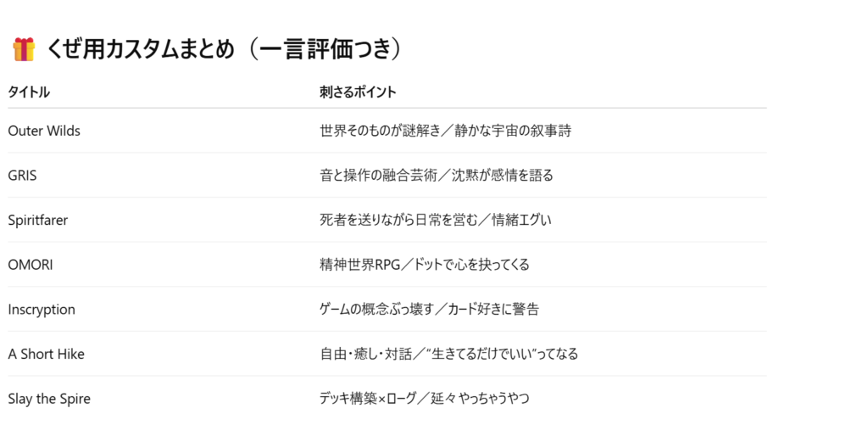Image resolution: width=868 pixels, height=425 pixels.
Task: Click Spiritfarer description 死者を送りながら日常を営む
Action: (392, 220)
